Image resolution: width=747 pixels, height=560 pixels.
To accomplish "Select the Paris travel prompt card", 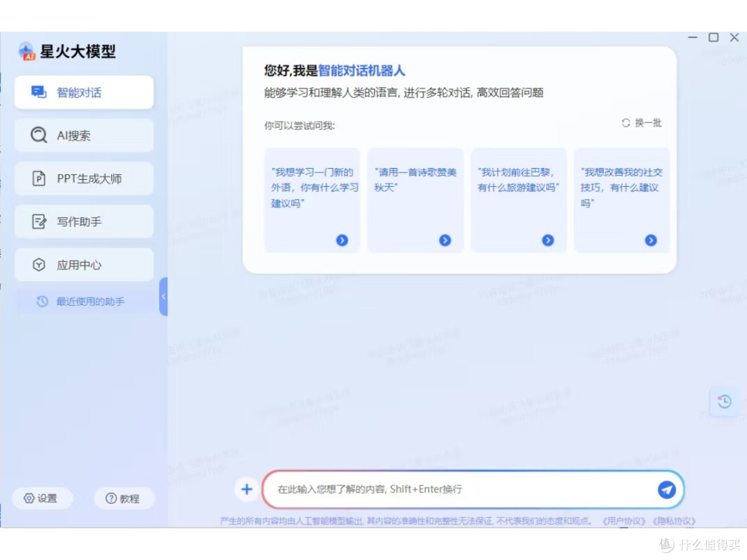I will tap(518, 200).
